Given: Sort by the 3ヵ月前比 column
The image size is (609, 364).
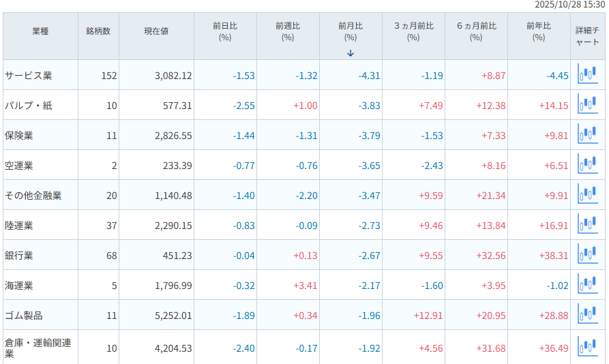Looking at the screenshot, I should pos(413,31).
